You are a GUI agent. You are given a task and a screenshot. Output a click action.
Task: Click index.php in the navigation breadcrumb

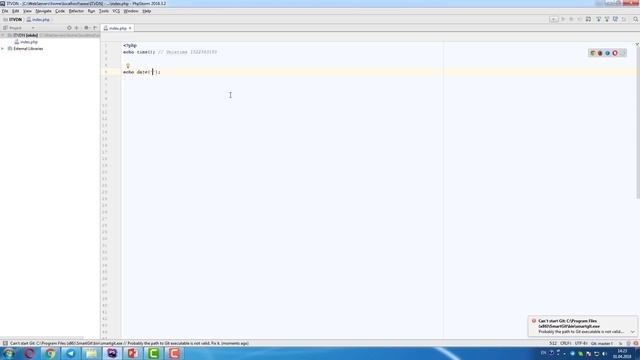[x=38, y=19]
